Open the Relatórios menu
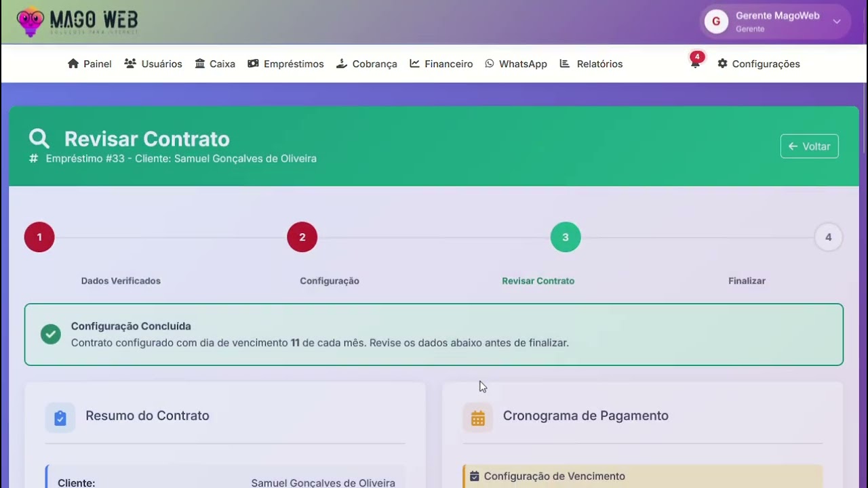The image size is (868, 488). click(591, 64)
